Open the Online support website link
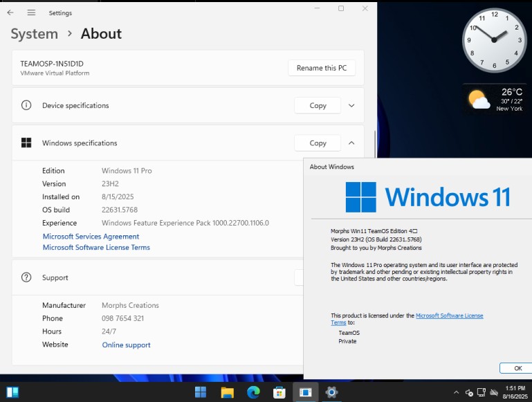The image size is (532, 402). coord(126,345)
